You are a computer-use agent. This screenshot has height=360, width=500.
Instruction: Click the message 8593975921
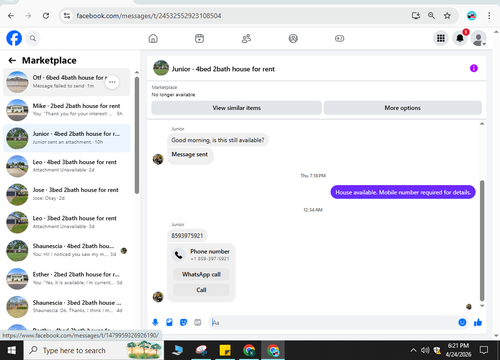[x=187, y=236]
